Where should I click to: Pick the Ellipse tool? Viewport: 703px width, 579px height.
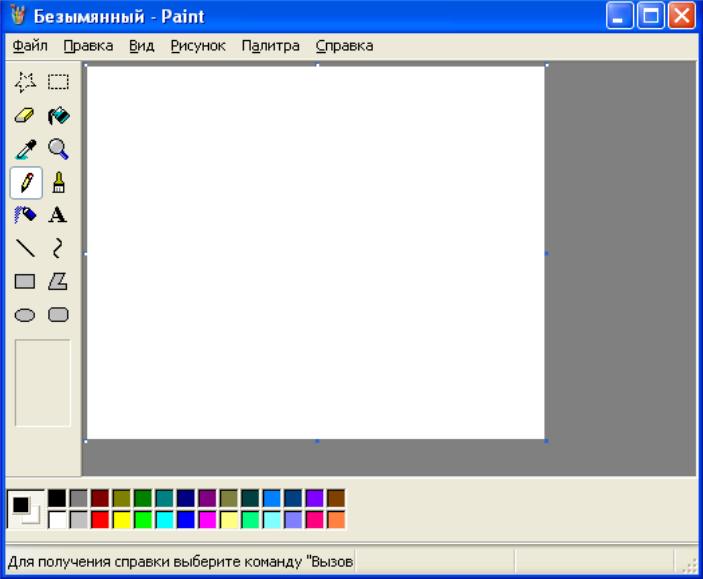click(25, 315)
